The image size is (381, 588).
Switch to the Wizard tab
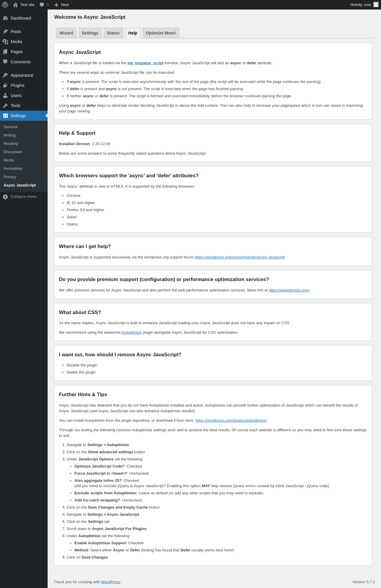(x=66, y=33)
